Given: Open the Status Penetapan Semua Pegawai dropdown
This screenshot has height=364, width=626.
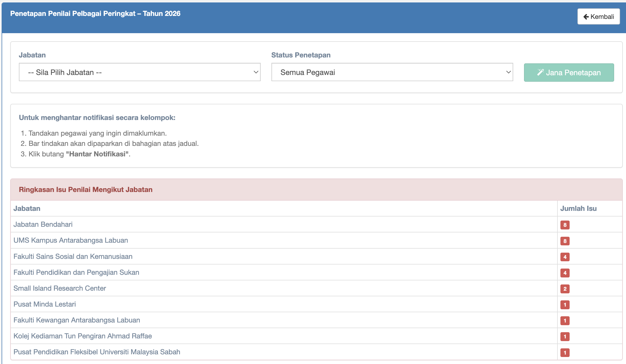Looking at the screenshot, I should click(392, 72).
